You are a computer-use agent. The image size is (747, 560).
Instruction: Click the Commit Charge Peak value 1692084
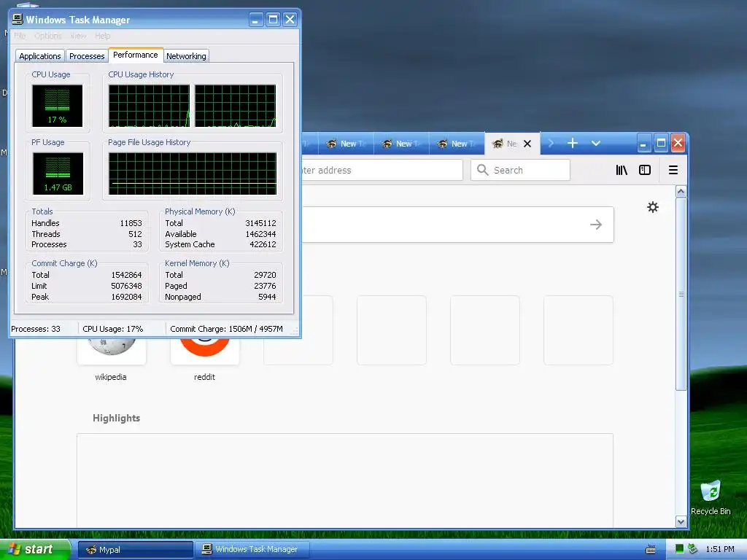126,297
